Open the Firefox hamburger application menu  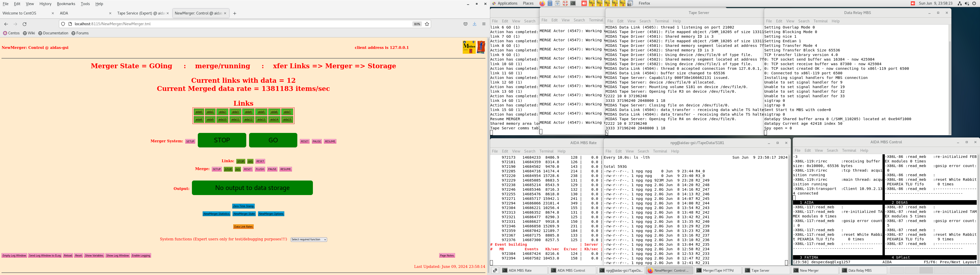(484, 24)
